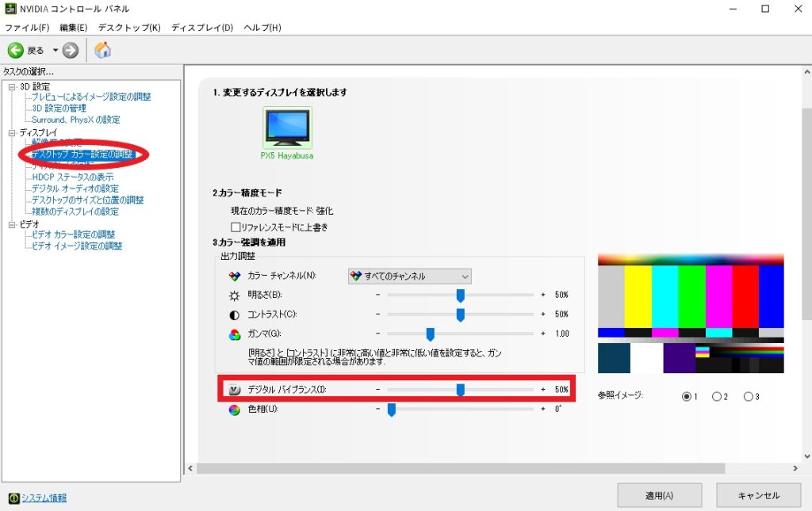Click the コントラスト contrast slider handle
The width and height of the screenshot is (812, 511).
click(461, 315)
